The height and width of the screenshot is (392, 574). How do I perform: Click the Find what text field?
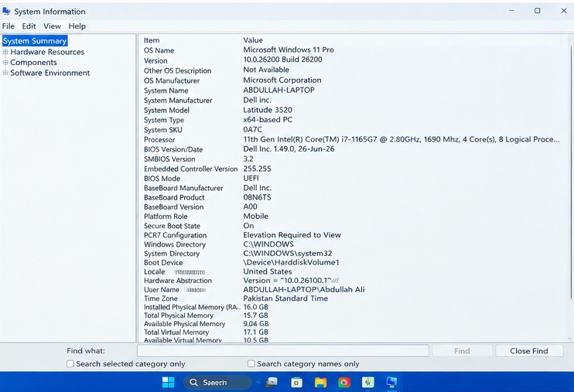point(282,351)
